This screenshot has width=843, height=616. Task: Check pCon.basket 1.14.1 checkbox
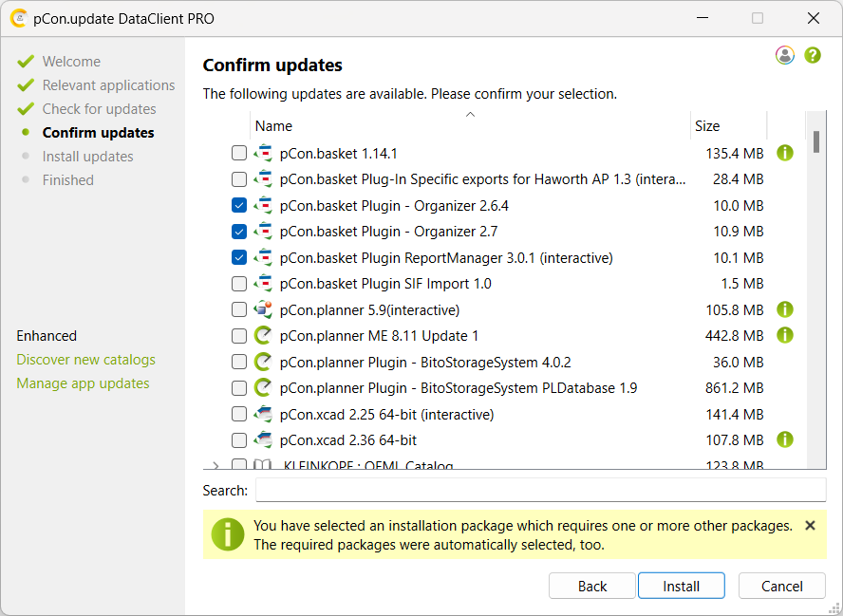(238, 153)
